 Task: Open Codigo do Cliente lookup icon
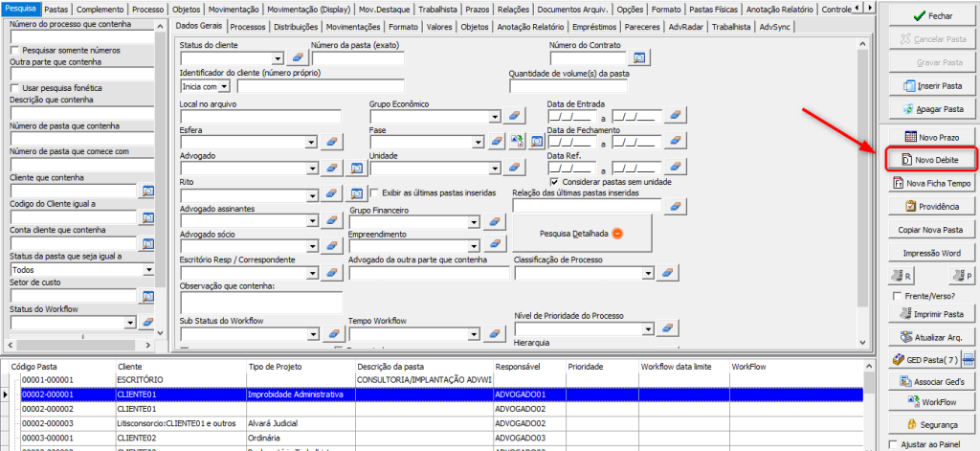pos(148,217)
